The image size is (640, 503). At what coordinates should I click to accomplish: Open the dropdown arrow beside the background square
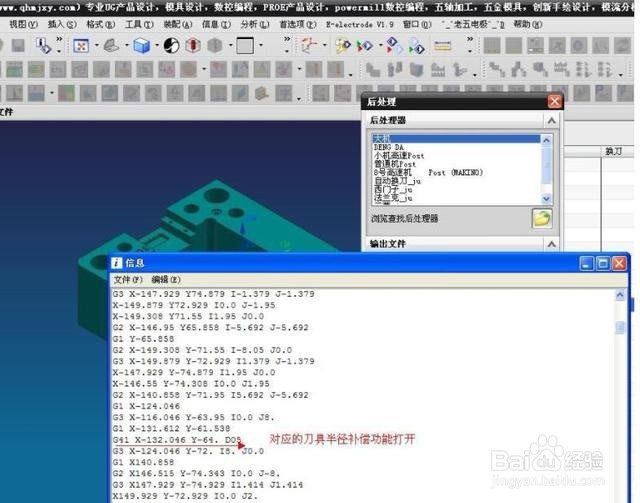tap(261, 45)
